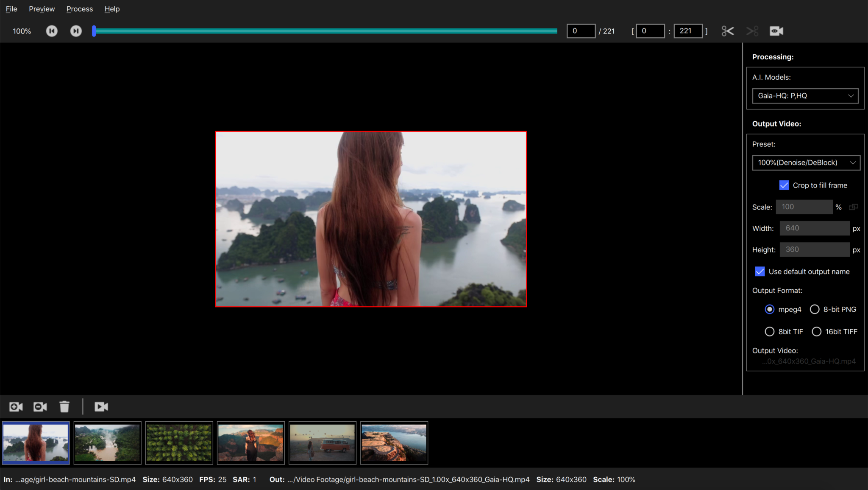Uncheck Crop to fill frame
The height and width of the screenshot is (490, 868).
click(784, 185)
